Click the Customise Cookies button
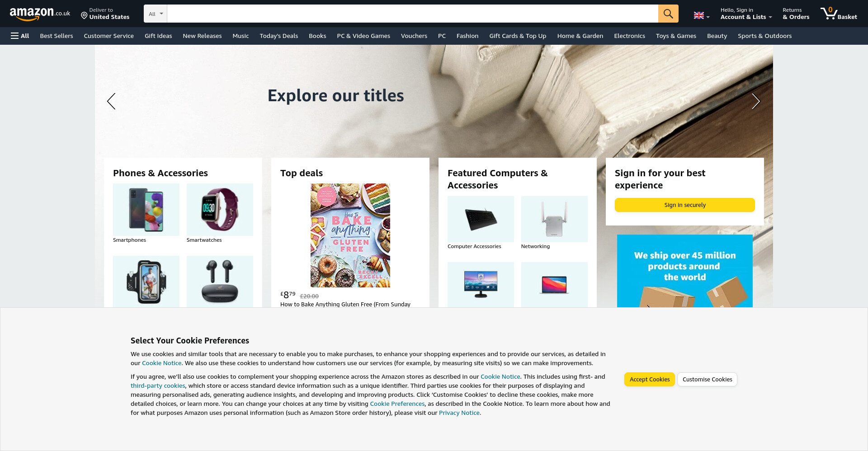868x451 pixels. click(x=707, y=379)
